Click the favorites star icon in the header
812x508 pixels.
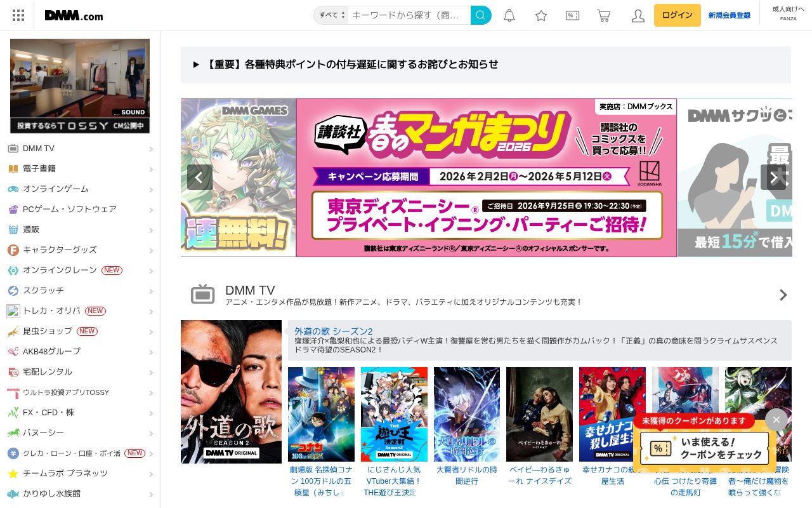tap(541, 15)
